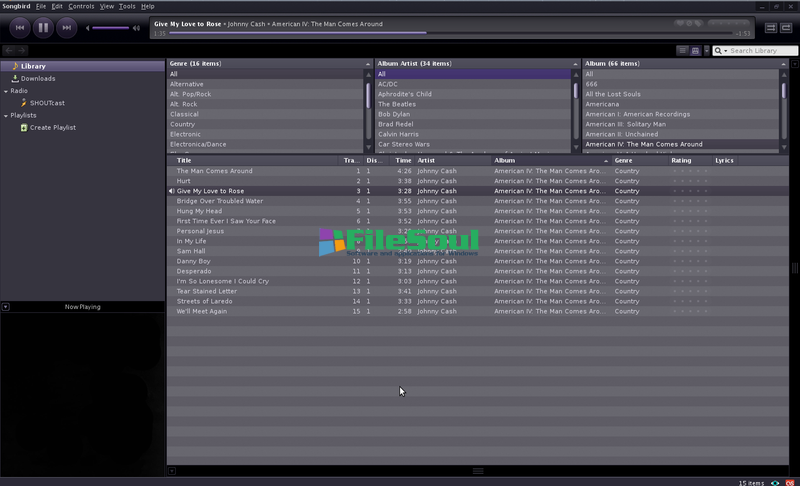This screenshot has height=486, width=800.
Task: Open the Tools menu
Action: coord(127,6)
